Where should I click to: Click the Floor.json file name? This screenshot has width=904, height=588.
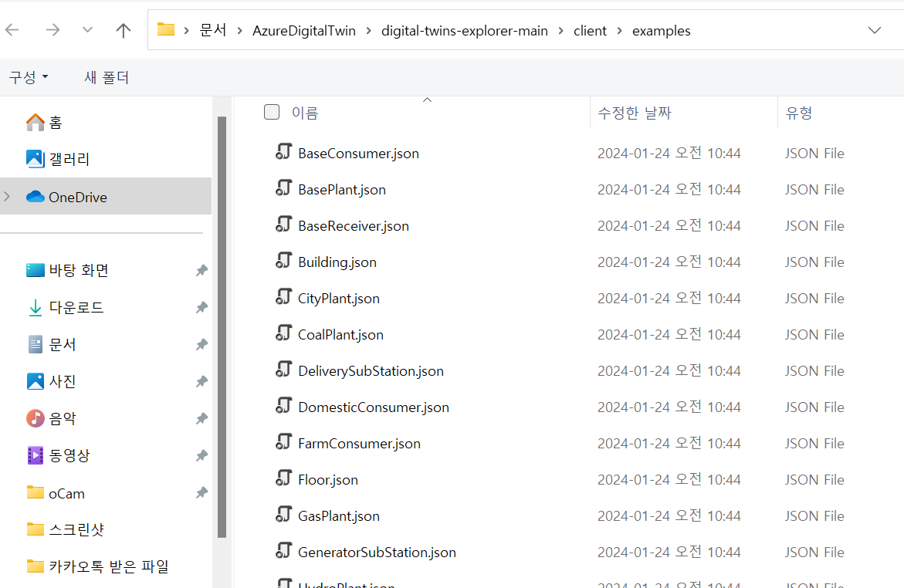tap(328, 480)
